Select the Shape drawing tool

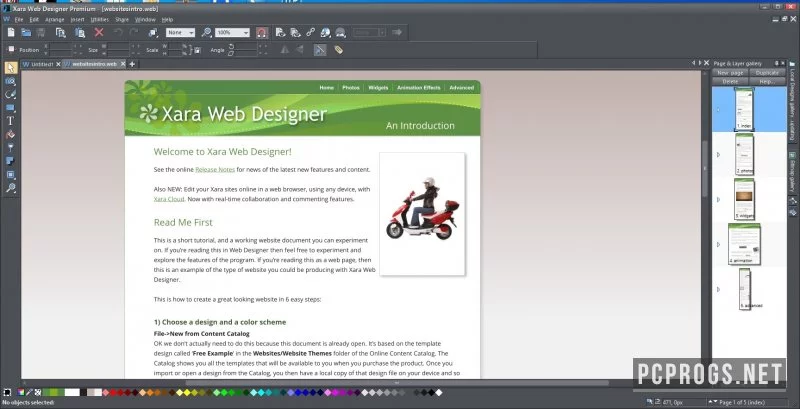(x=11, y=95)
